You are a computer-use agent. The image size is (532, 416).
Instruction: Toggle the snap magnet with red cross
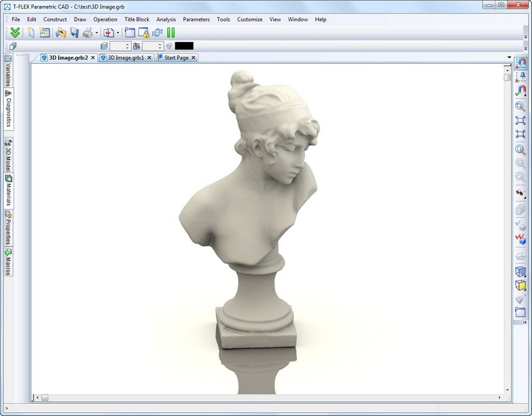[520, 64]
